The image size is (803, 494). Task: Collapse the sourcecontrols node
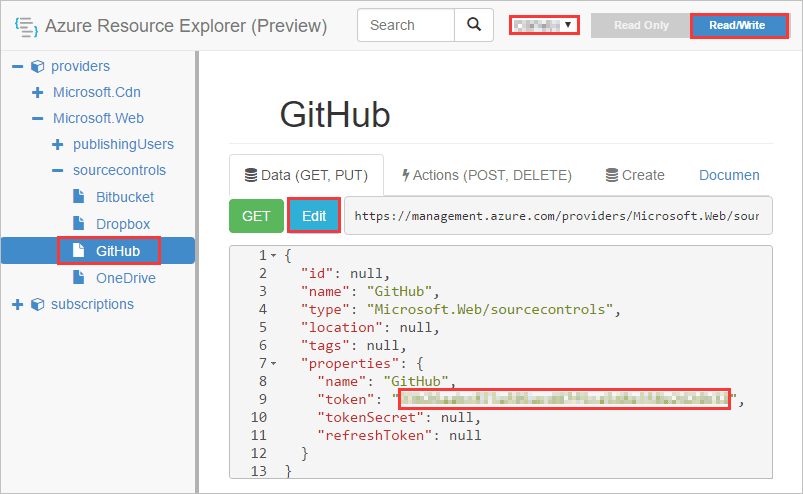pos(57,170)
